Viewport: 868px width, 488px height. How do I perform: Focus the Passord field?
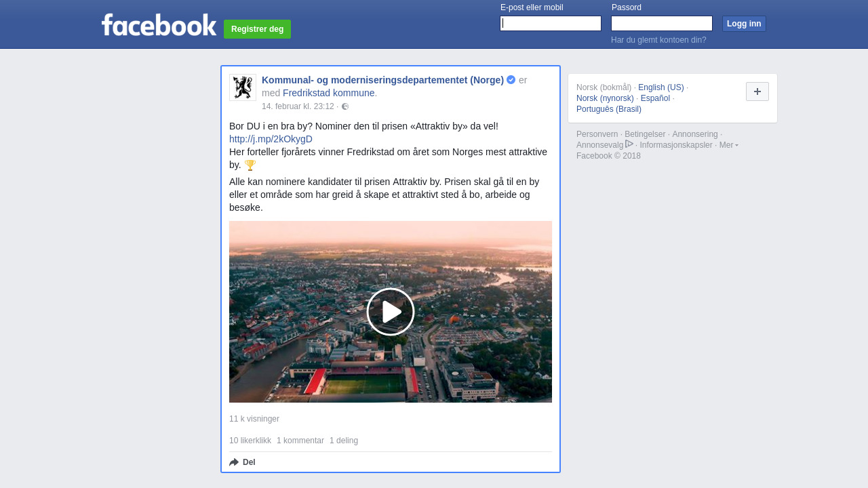click(662, 24)
